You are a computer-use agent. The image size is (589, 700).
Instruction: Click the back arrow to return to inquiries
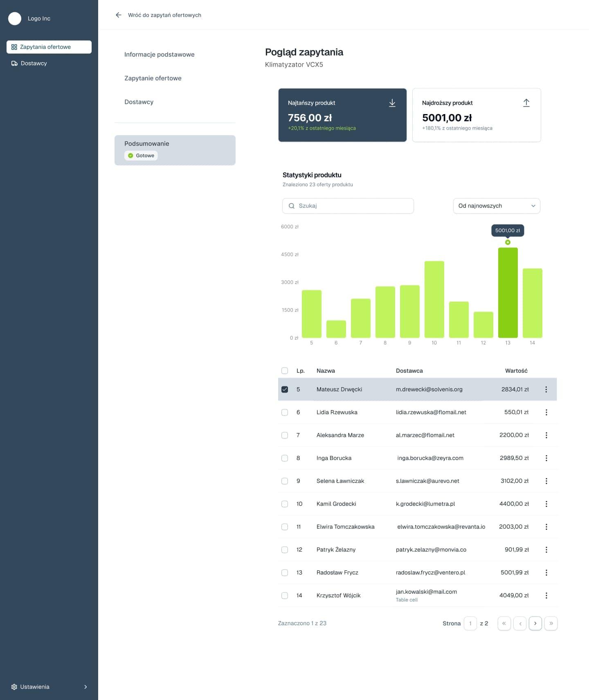[x=119, y=15]
